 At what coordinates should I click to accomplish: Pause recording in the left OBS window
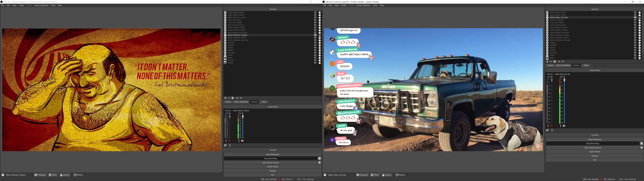319,158
